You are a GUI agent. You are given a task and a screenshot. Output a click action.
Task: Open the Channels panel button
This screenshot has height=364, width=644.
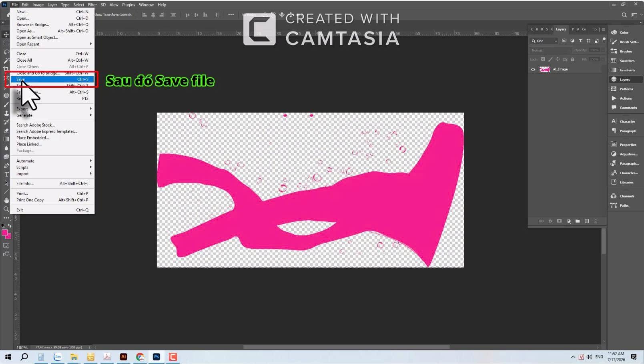626,196
